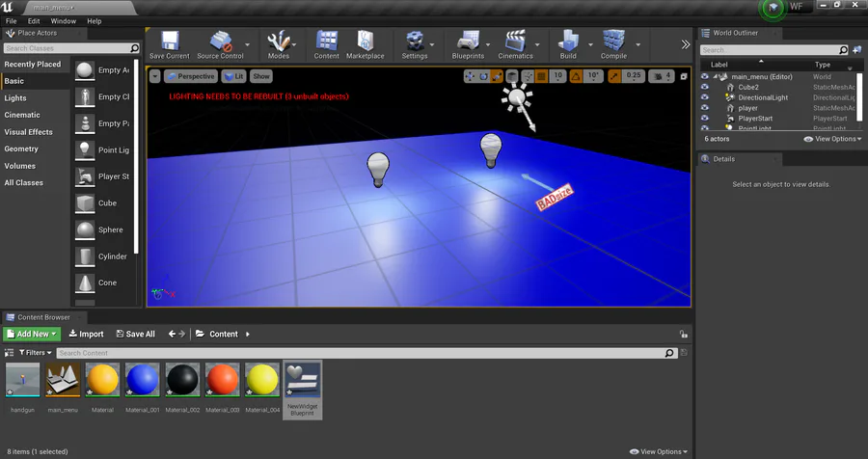Viewport: 868px width, 459px height.
Task: Open the Help menu
Action: [95, 21]
